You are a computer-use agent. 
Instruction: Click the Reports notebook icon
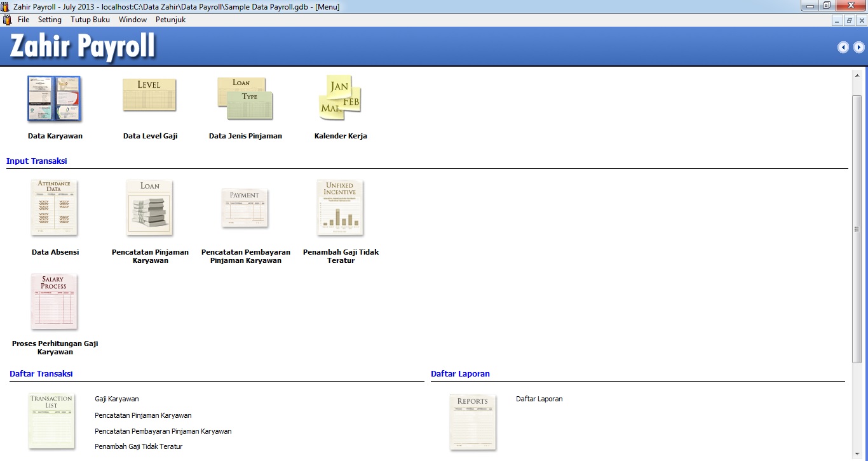pyautogui.click(x=473, y=421)
